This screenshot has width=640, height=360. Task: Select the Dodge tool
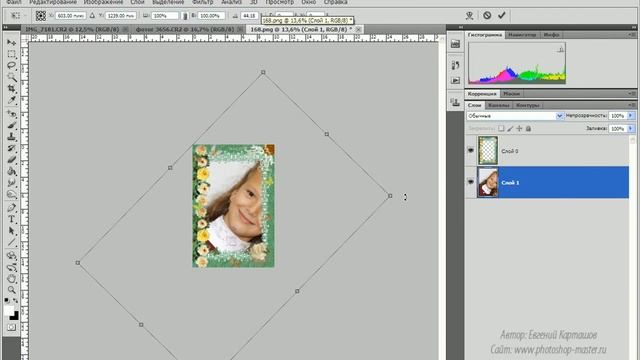pos(11,194)
